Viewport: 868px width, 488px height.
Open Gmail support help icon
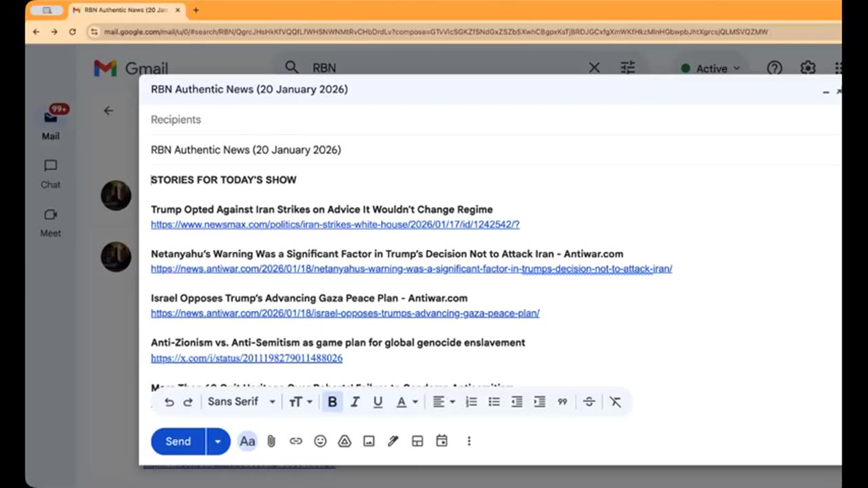pos(774,68)
